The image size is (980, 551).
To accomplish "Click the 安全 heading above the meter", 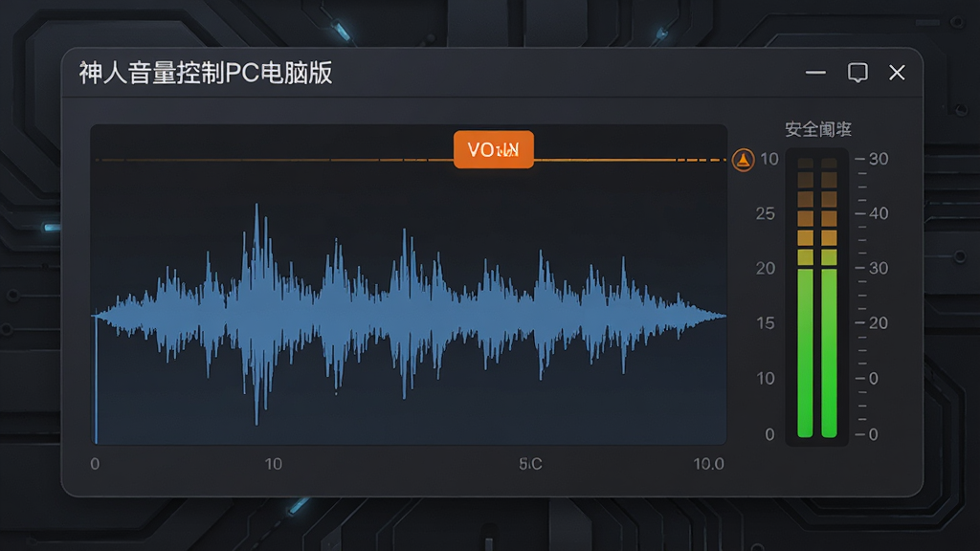I will click(x=818, y=129).
